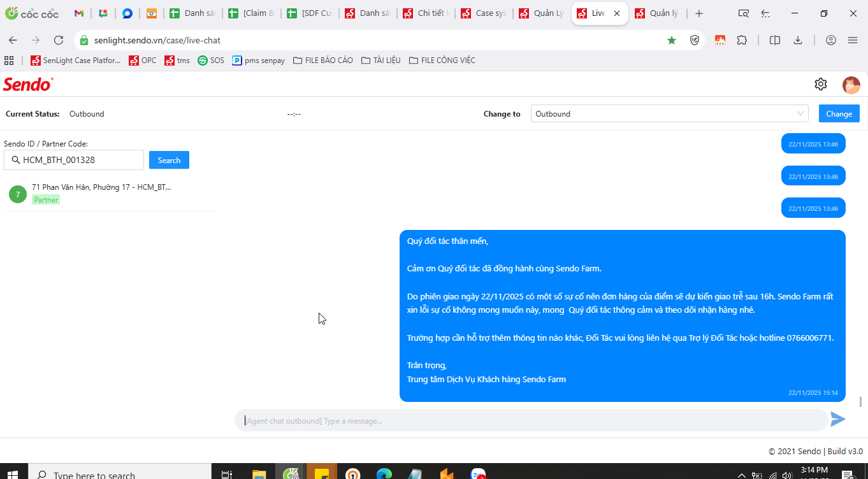The image size is (868, 479).
Task: Focus the Sendo ID / Partner Code field
Action: tap(74, 160)
